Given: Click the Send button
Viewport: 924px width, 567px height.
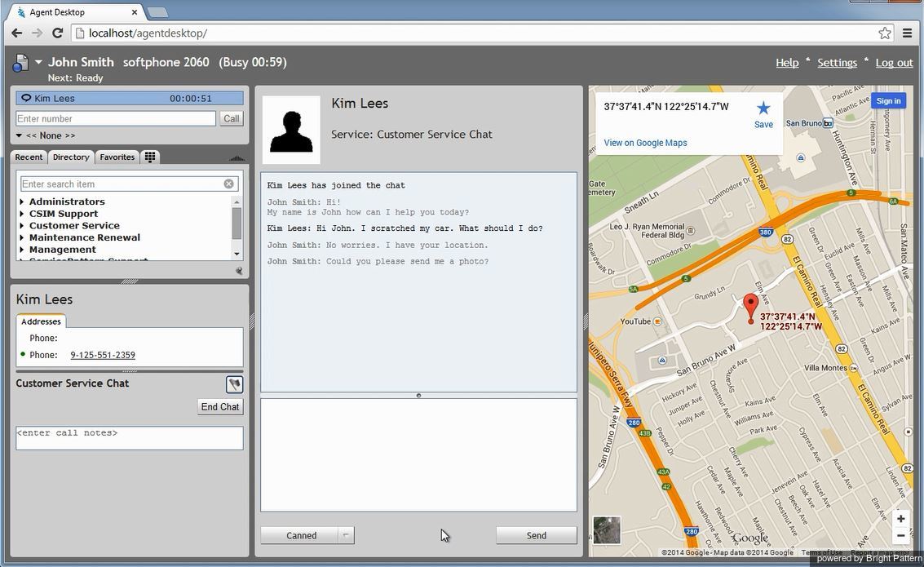Looking at the screenshot, I should click(537, 535).
